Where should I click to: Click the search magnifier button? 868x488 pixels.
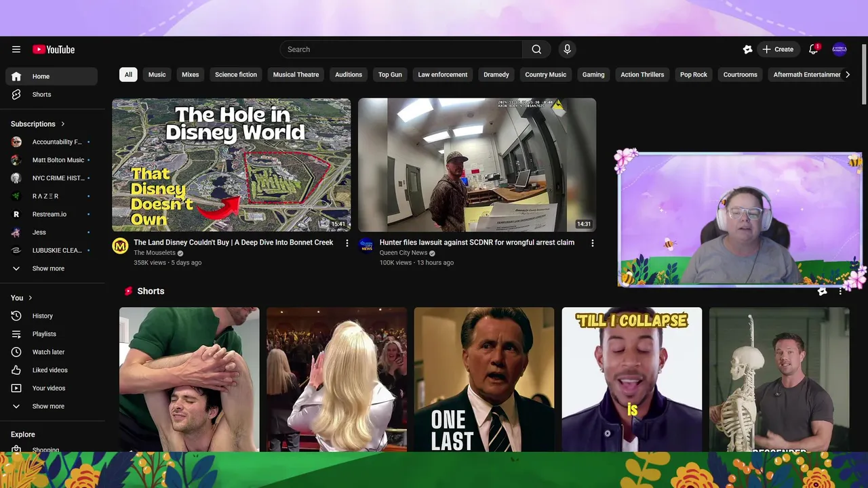536,49
